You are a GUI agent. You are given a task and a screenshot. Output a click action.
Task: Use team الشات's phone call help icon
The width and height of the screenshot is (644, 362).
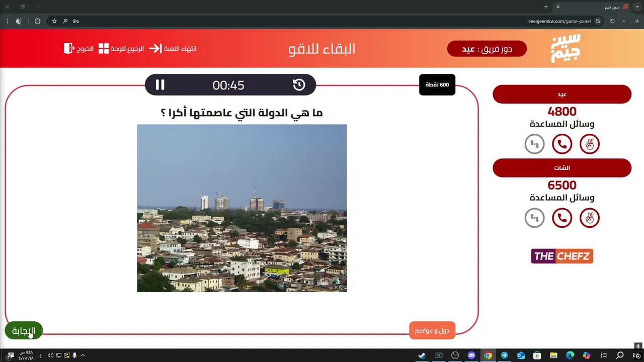pos(562,218)
